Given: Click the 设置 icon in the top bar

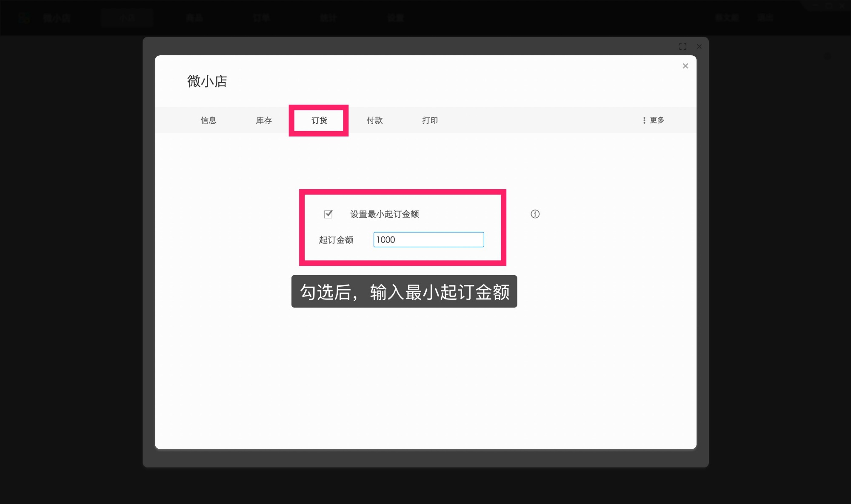Looking at the screenshot, I should pos(395,17).
